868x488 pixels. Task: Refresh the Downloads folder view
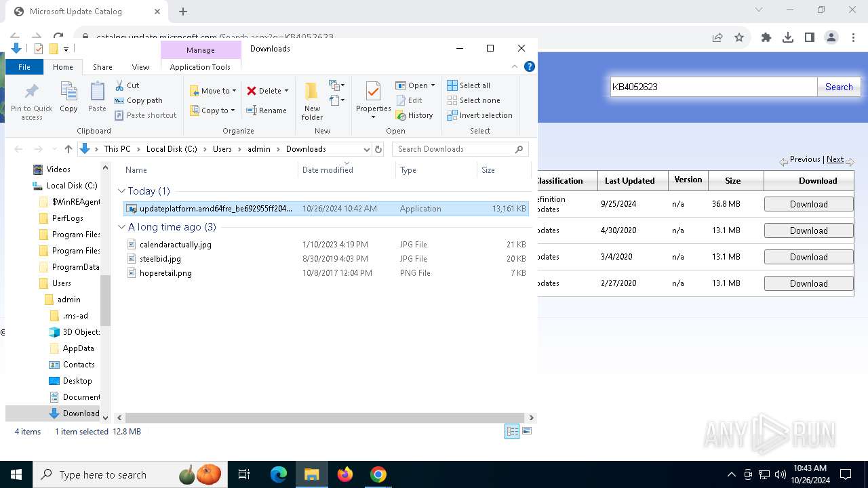378,149
